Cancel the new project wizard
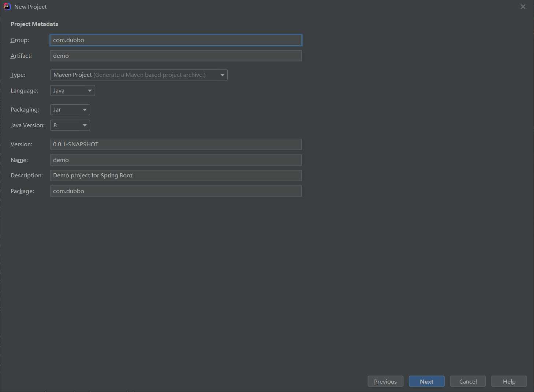This screenshot has height=392, width=534. [x=468, y=381]
